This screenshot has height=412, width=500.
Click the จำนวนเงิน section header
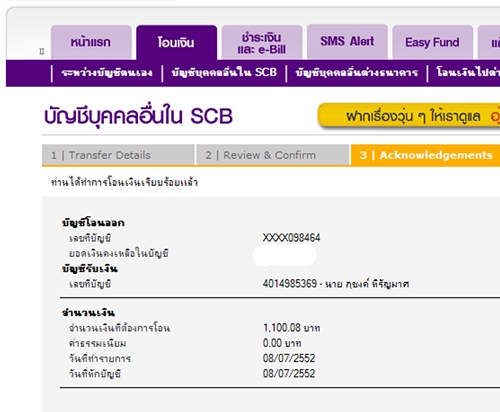[88, 313]
